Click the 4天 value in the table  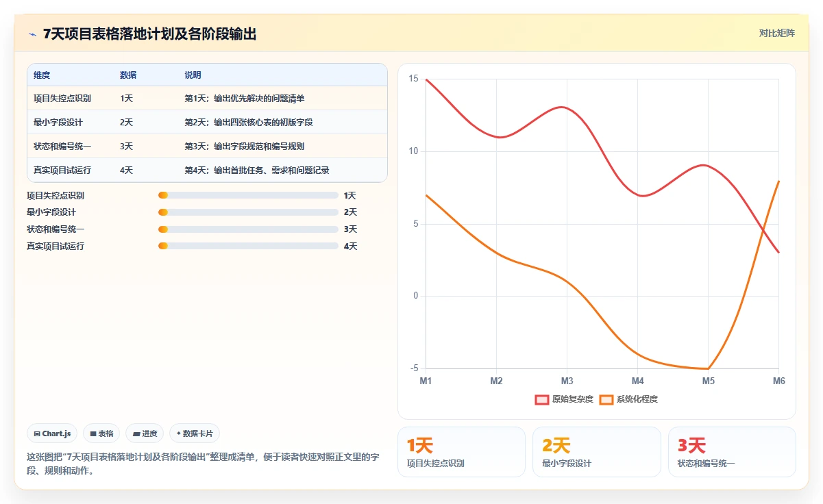click(126, 171)
